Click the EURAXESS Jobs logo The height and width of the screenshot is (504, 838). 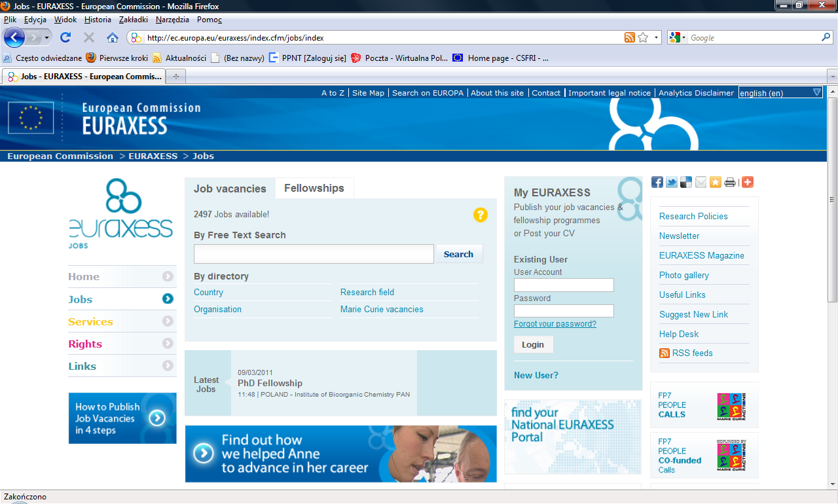[x=121, y=213]
